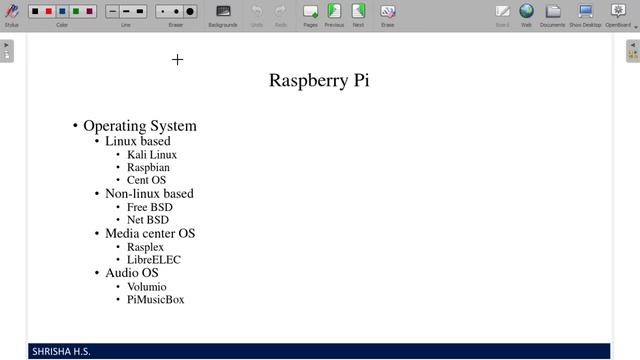Image resolution: width=640 pixels, height=360 pixels.
Task: Choose the medium line width
Action: 126,11
